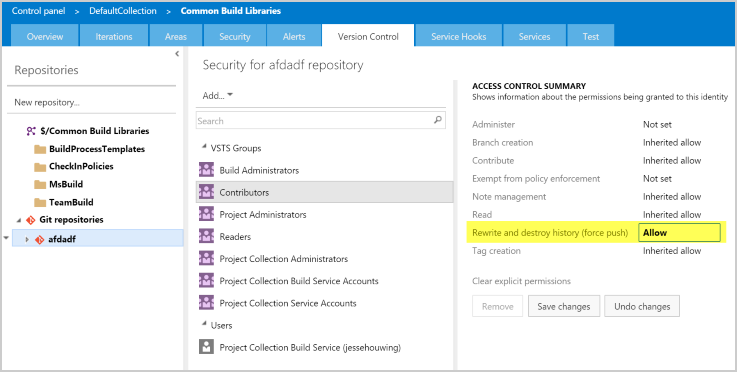Click the $/Common Build Libraries TFVC icon

[x=31, y=131]
